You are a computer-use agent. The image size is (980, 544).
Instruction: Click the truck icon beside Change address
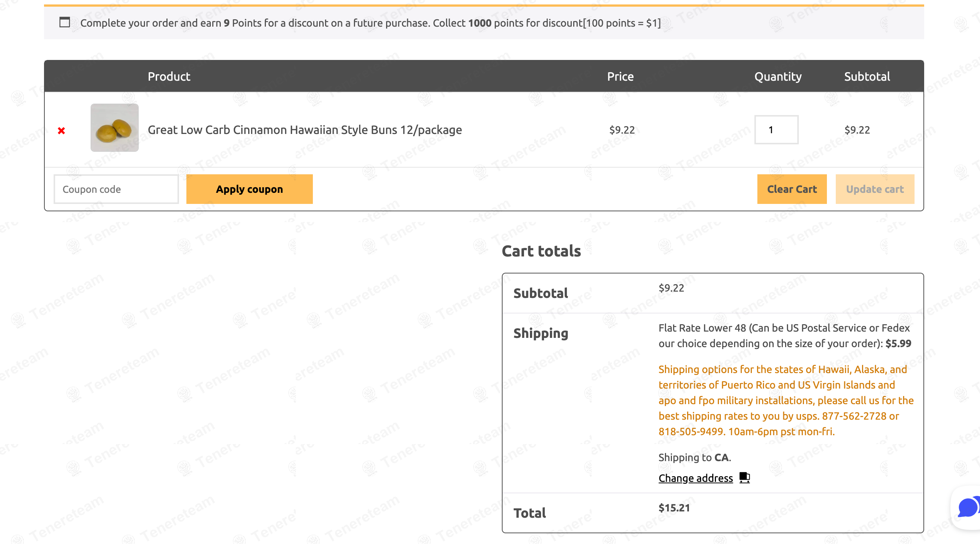click(744, 477)
